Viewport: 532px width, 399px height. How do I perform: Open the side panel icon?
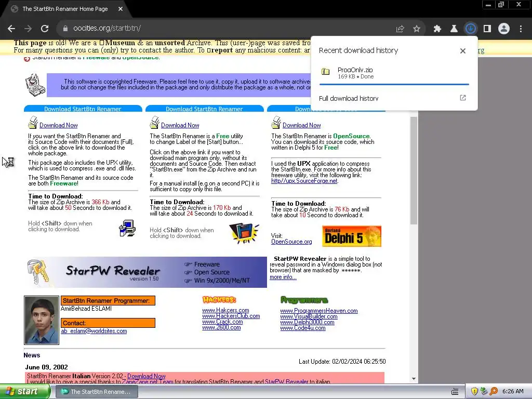(487, 29)
